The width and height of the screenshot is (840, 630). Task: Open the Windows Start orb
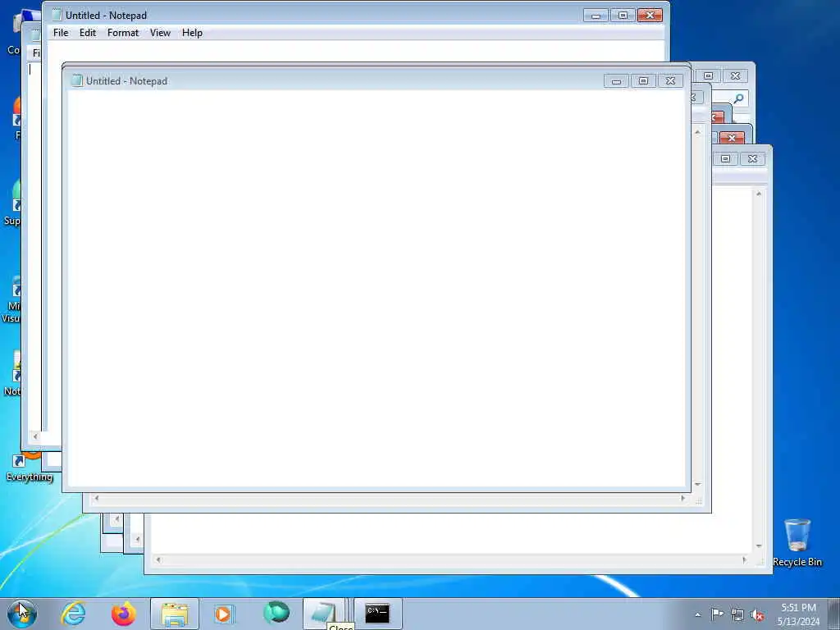tap(22, 613)
